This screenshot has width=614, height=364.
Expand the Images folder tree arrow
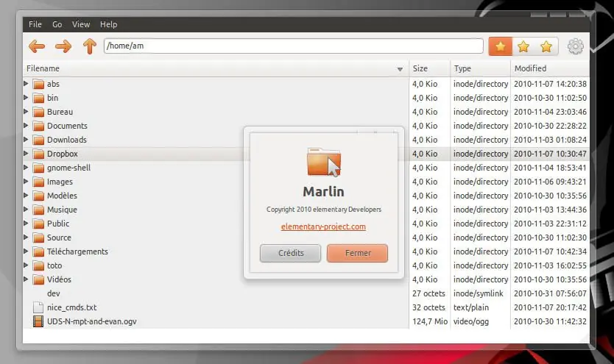coord(26,182)
